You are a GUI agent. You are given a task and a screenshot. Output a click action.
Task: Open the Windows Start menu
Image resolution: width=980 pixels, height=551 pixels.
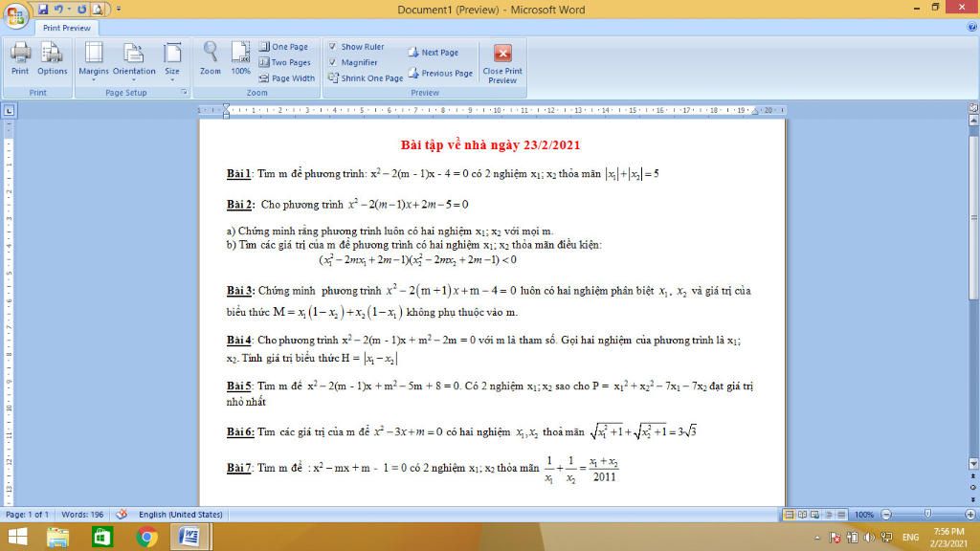tap(17, 537)
